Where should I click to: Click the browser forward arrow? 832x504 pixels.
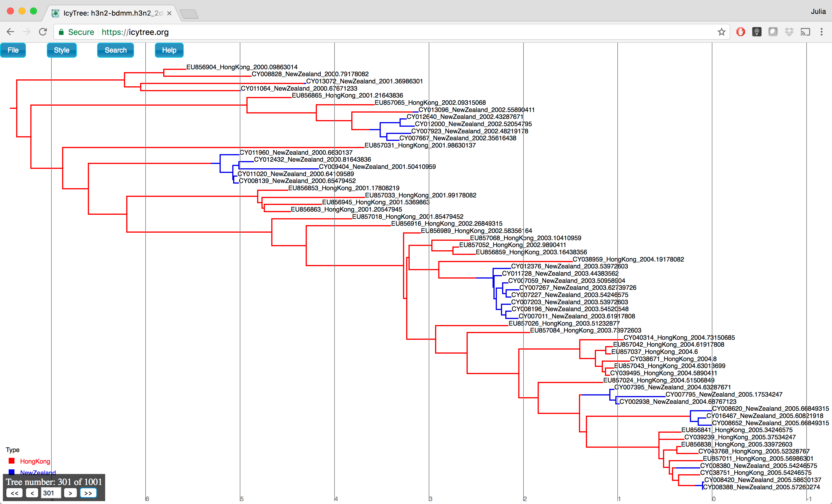[x=26, y=32]
